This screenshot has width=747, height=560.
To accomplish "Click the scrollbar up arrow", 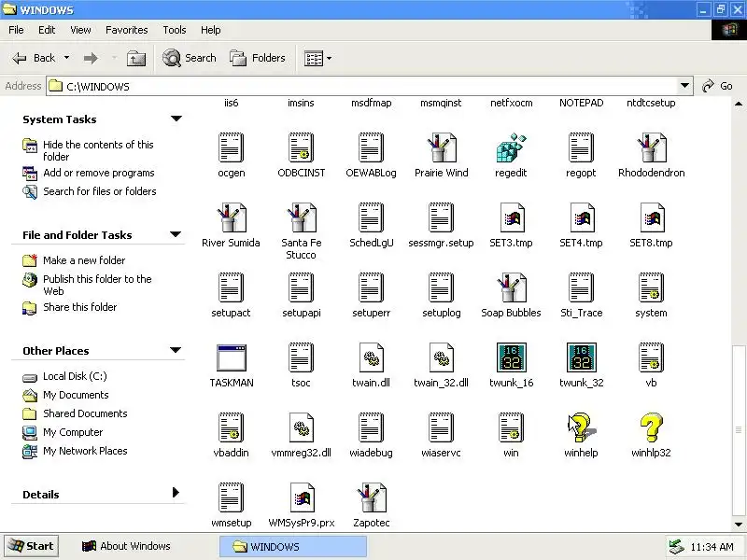I will [739, 104].
